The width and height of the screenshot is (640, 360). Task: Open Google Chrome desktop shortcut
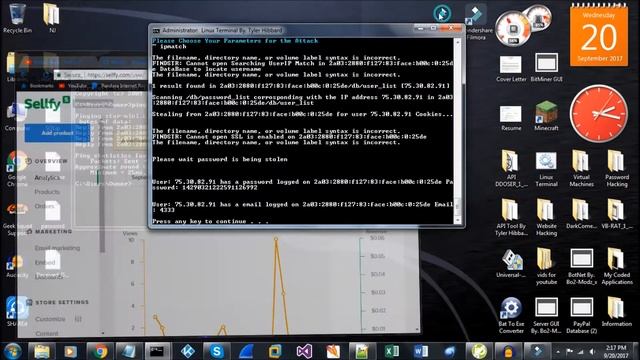coord(16,169)
